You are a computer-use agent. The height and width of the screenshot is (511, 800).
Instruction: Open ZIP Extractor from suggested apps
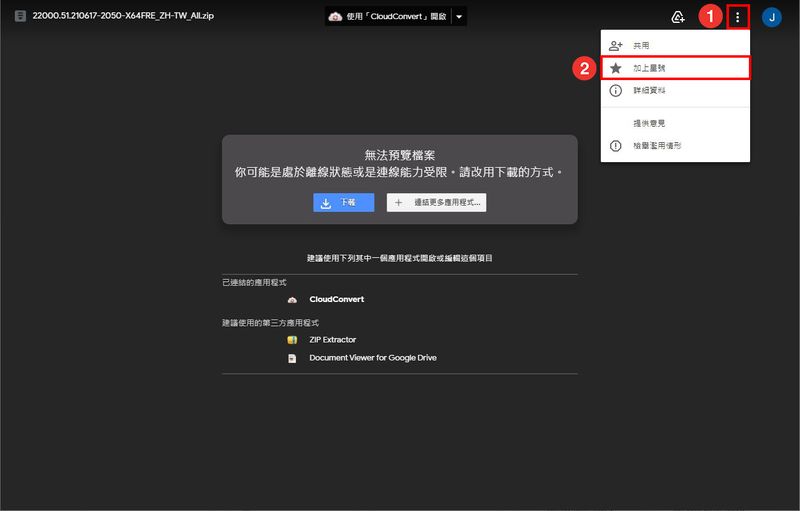333,340
